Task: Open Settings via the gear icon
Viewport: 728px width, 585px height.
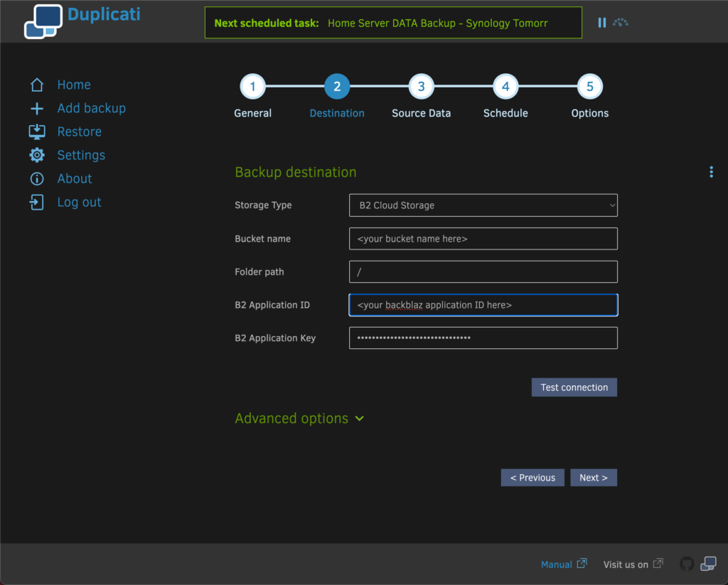Action: pos(37,156)
